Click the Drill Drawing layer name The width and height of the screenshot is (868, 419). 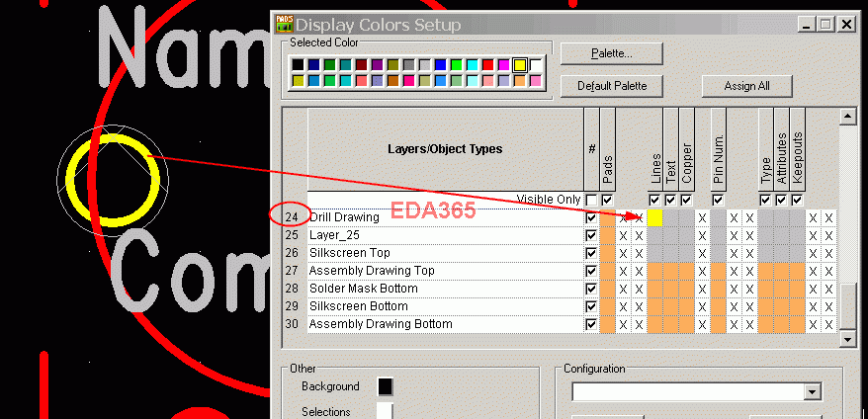(344, 217)
